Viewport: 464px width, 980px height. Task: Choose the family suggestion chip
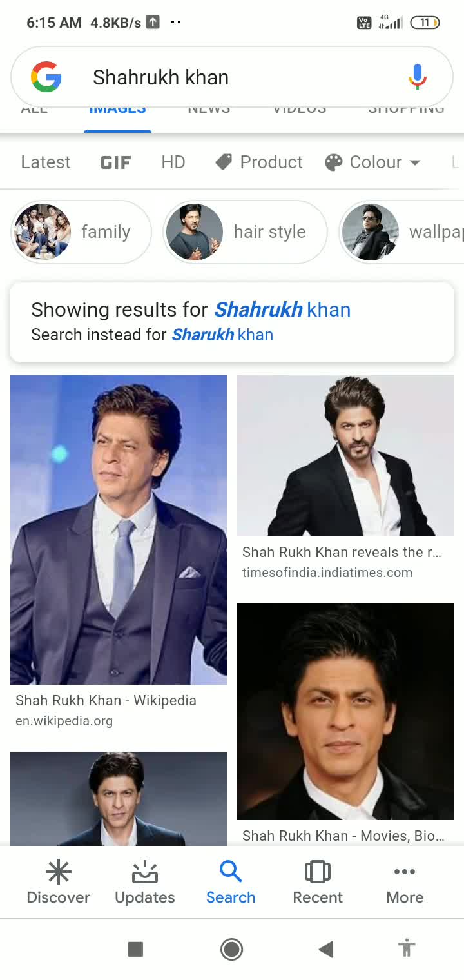click(81, 232)
